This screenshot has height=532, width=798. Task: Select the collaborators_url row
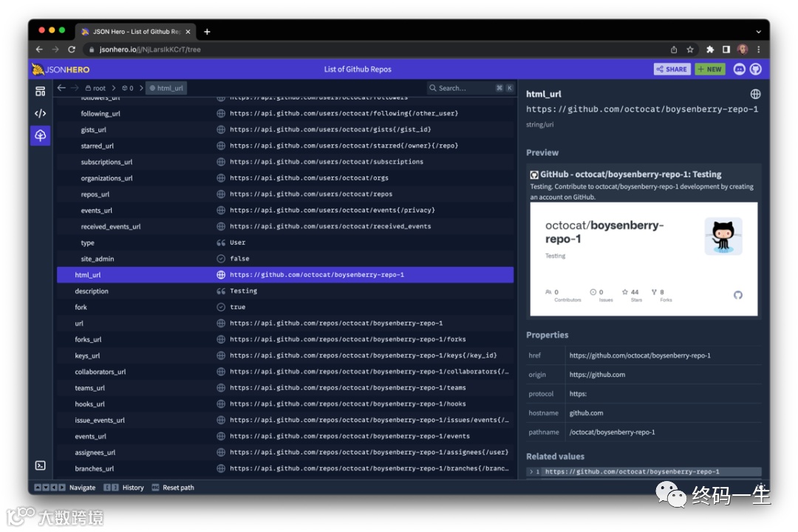coord(285,372)
